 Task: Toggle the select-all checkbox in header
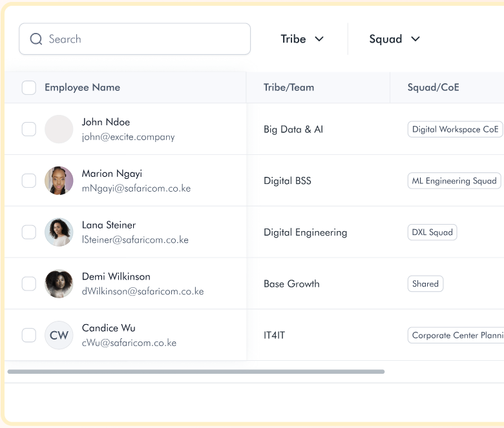pyautogui.click(x=29, y=88)
